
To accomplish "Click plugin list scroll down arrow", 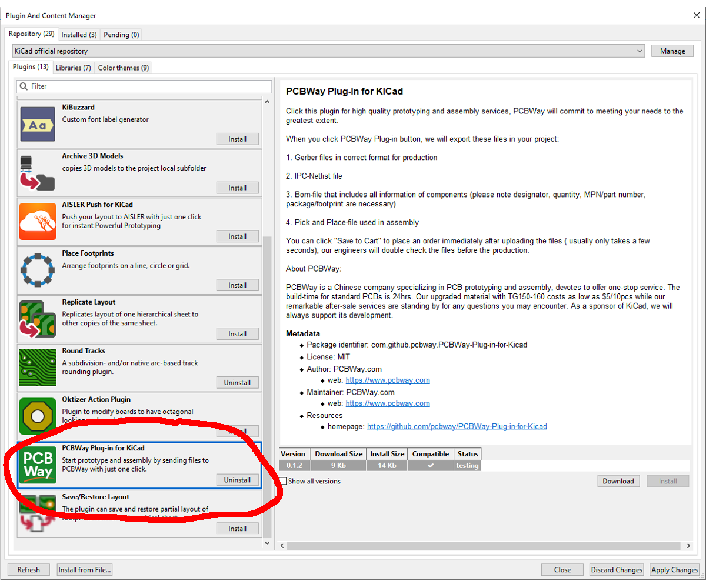I will (267, 544).
